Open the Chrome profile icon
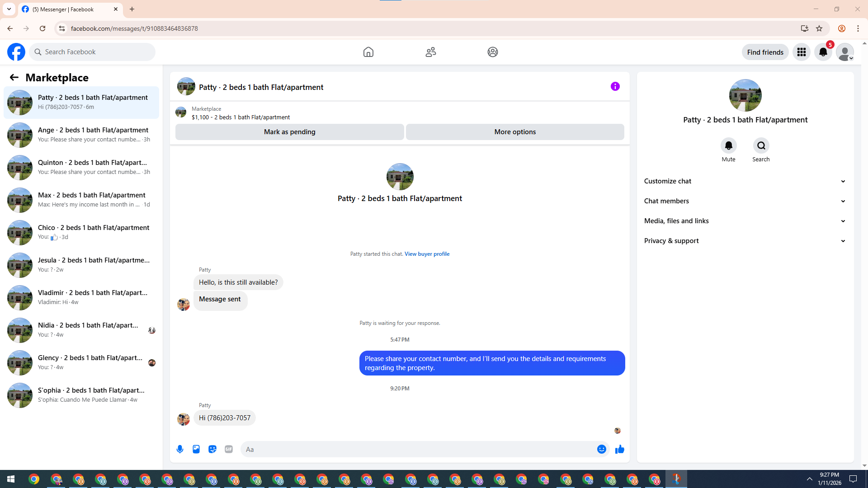The height and width of the screenshot is (488, 868). 842,28
